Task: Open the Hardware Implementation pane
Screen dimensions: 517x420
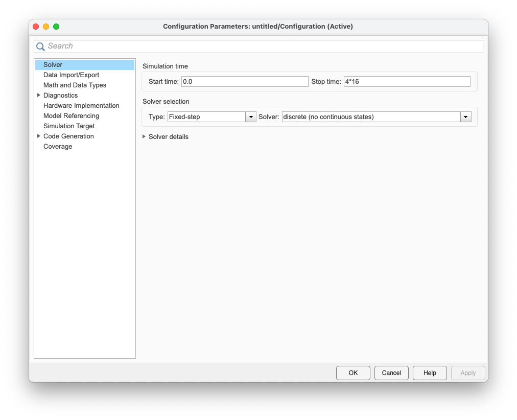Action: pos(81,105)
